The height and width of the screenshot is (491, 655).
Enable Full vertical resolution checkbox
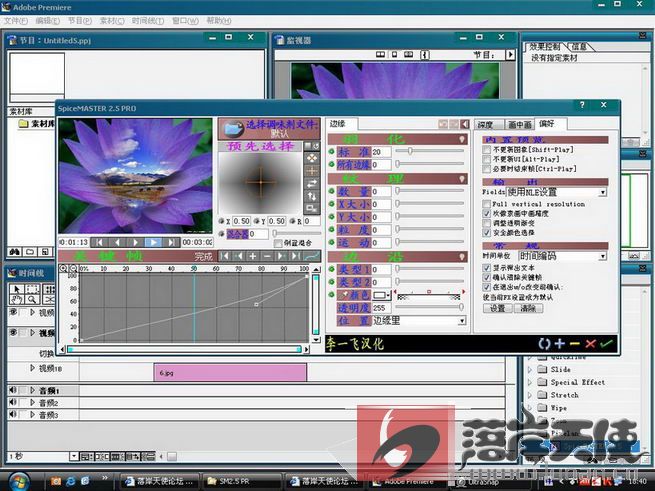486,204
